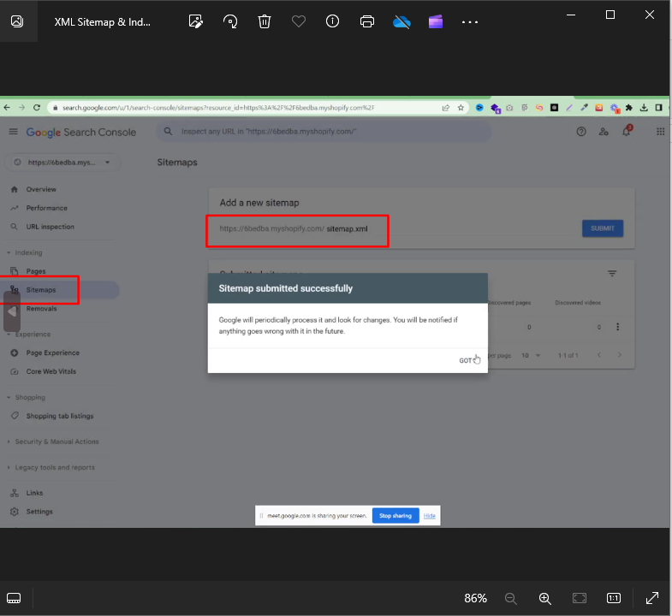This screenshot has width=672, height=616.
Task: Open Removals in sidebar
Action: pos(41,309)
